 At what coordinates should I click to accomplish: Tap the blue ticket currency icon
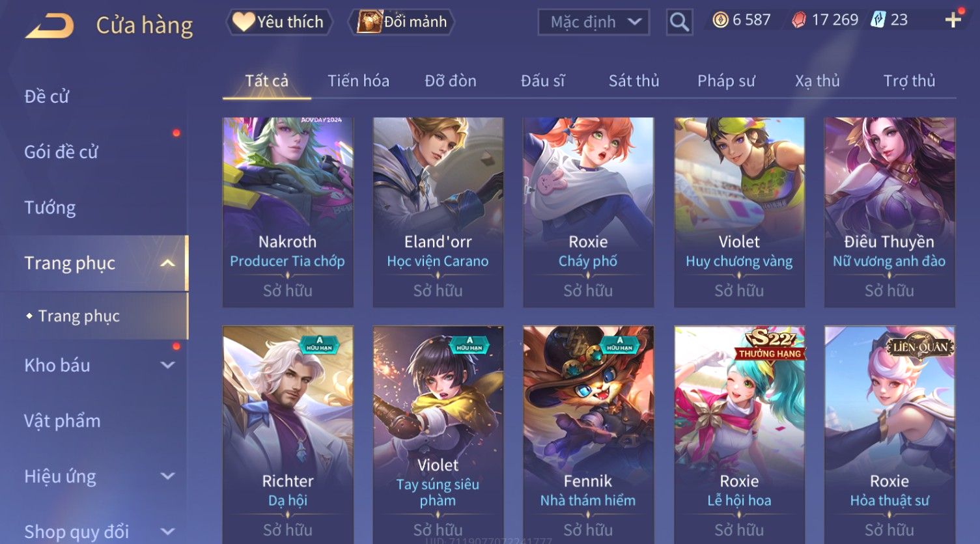[878, 20]
